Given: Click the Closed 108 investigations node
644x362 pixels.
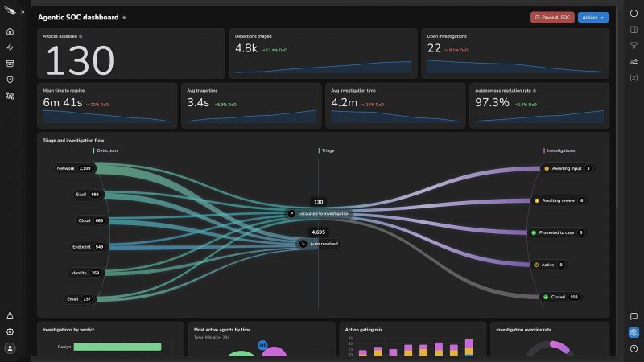Looking at the screenshot, I should pyautogui.click(x=561, y=297).
